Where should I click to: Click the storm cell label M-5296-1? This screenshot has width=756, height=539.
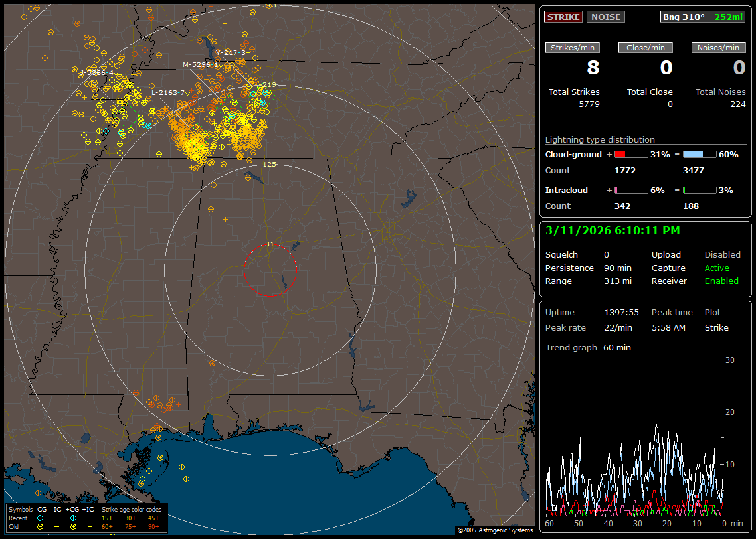200,65
